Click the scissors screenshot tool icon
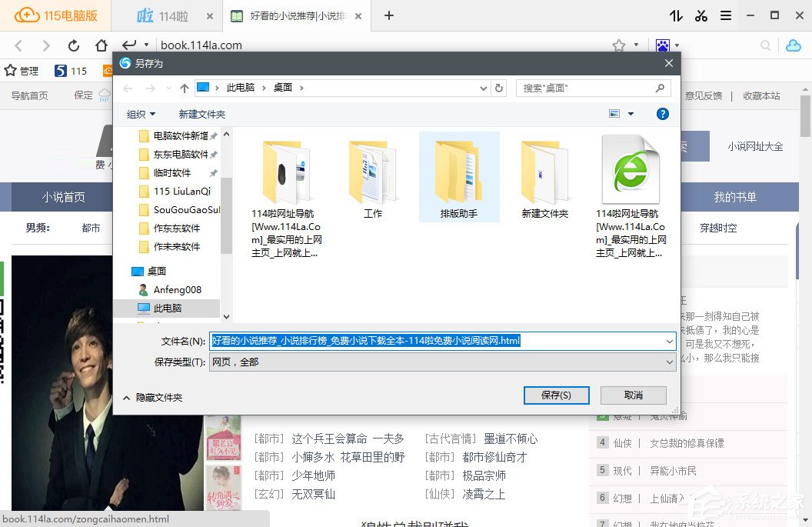The width and height of the screenshot is (812, 527). click(x=701, y=15)
